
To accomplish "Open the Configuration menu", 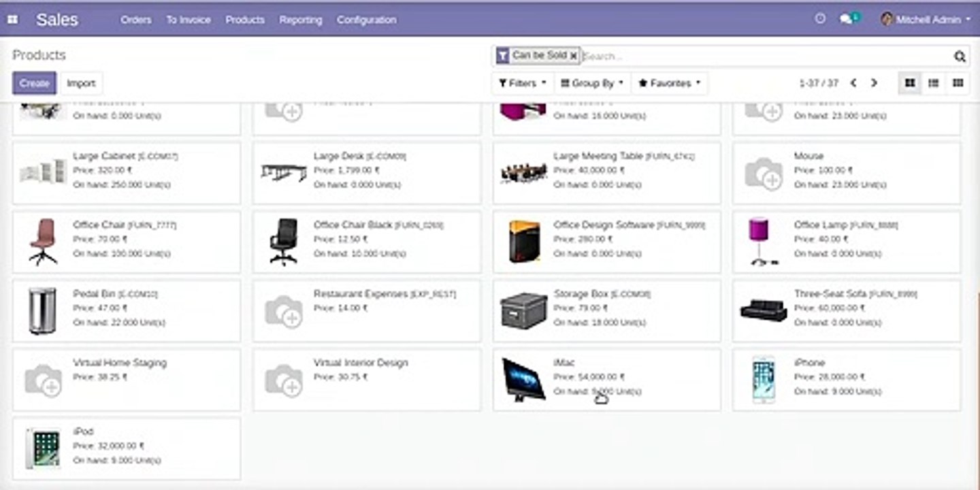I will (366, 20).
